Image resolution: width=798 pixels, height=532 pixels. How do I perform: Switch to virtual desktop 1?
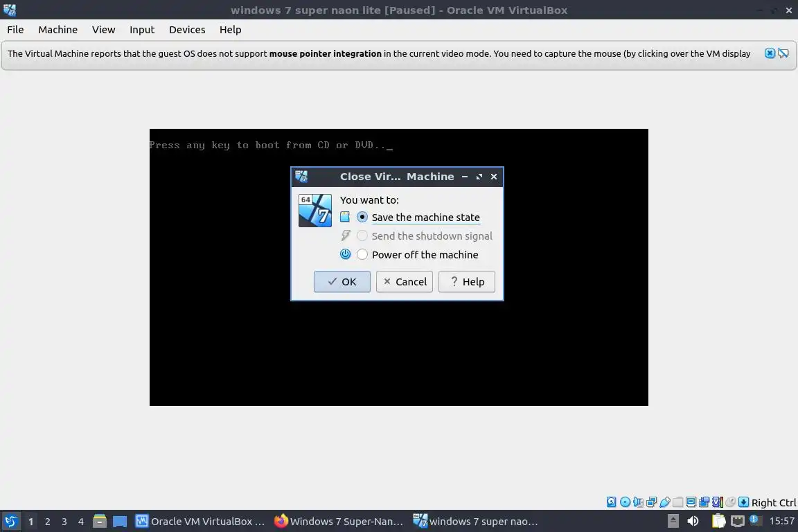tap(31, 522)
